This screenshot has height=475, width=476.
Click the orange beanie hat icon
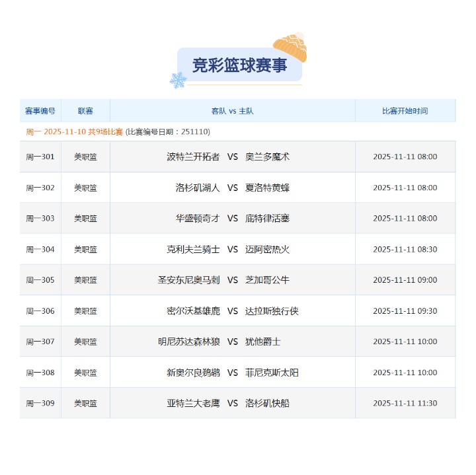[x=290, y=47]
